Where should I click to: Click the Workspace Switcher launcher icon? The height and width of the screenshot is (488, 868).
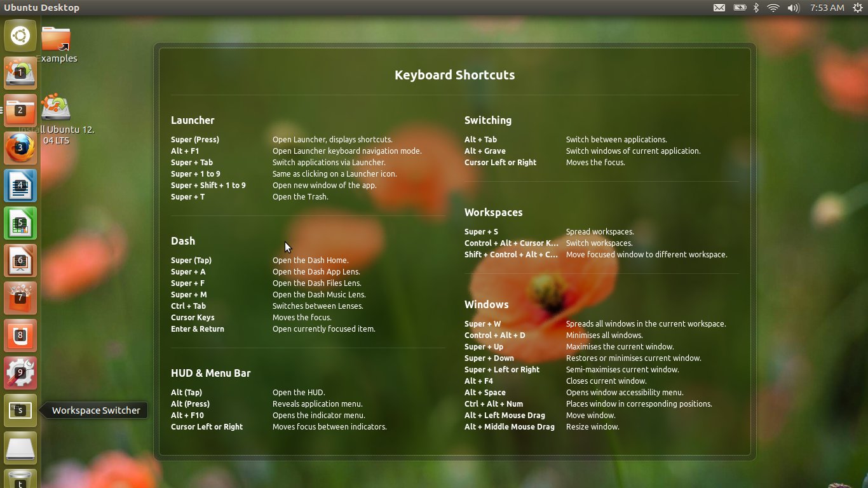click(x=20, y=410)
